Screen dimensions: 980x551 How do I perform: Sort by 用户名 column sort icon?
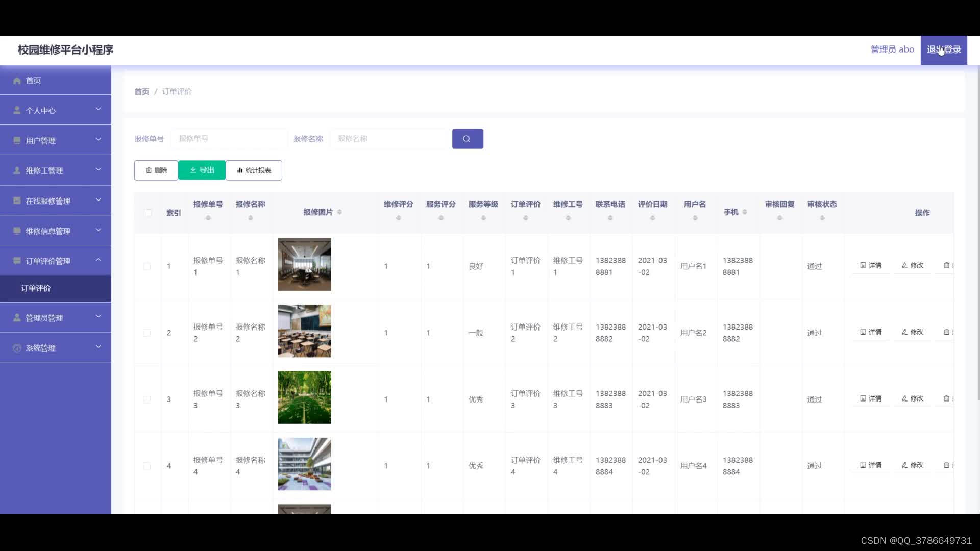(x=695, y=218)
